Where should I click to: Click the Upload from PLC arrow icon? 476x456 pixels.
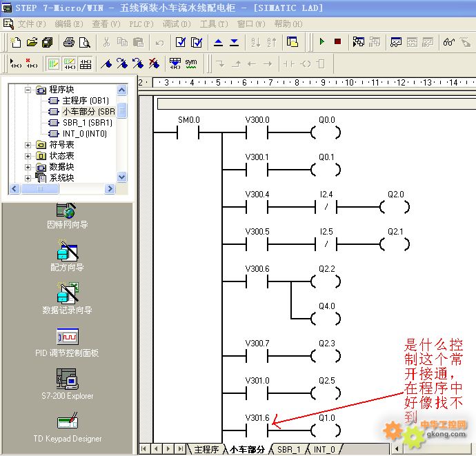(218, 42)
